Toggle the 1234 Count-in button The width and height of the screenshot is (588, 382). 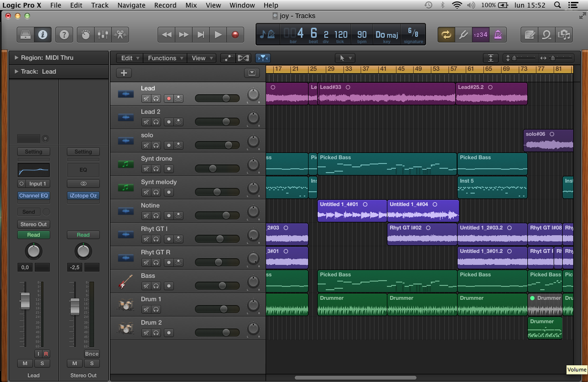point(480,35)
